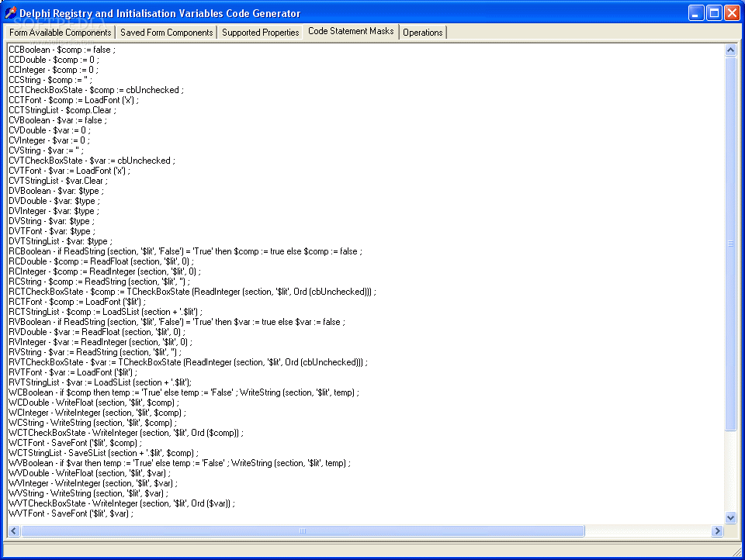Image resolution: width=745 pixels, height=560 pixels.
Task: Click the line 'CCBoolean - $comp := false ;'
Action: (62, 50)
